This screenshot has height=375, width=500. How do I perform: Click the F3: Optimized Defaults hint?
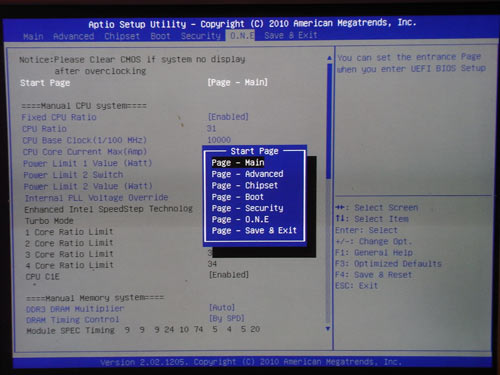(x=388, y=264)
